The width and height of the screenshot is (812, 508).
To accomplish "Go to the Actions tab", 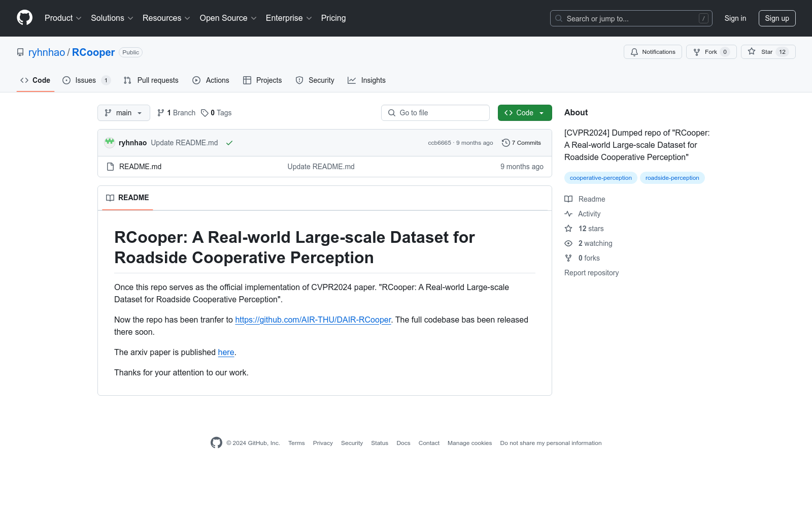I will point(211,80).
